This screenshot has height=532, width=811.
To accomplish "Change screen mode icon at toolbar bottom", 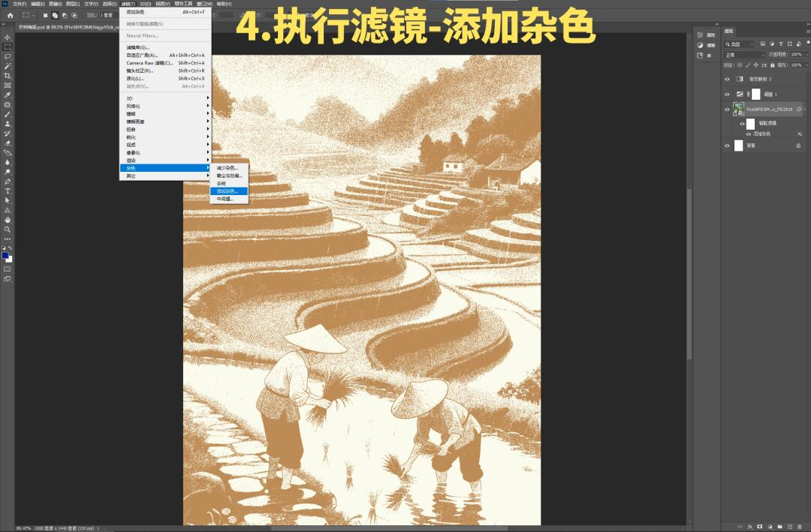I will 8,278.
